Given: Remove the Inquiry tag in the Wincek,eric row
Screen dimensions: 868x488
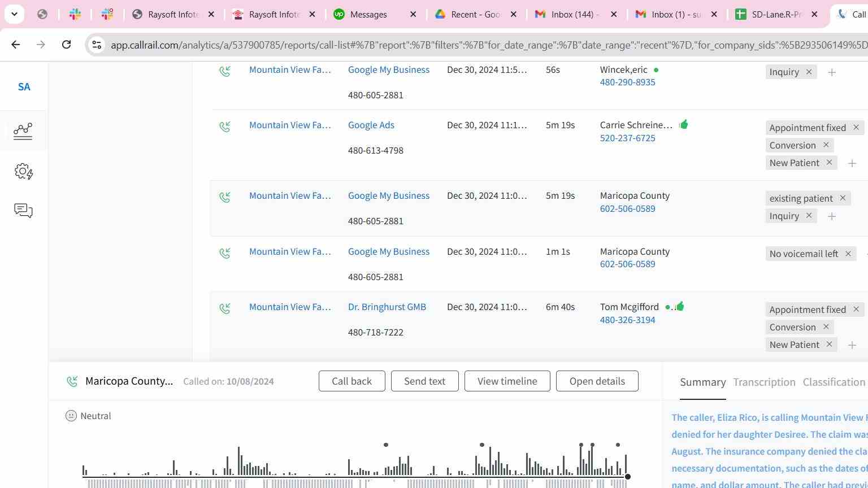Looking at the screenshot, I should 809,72.
